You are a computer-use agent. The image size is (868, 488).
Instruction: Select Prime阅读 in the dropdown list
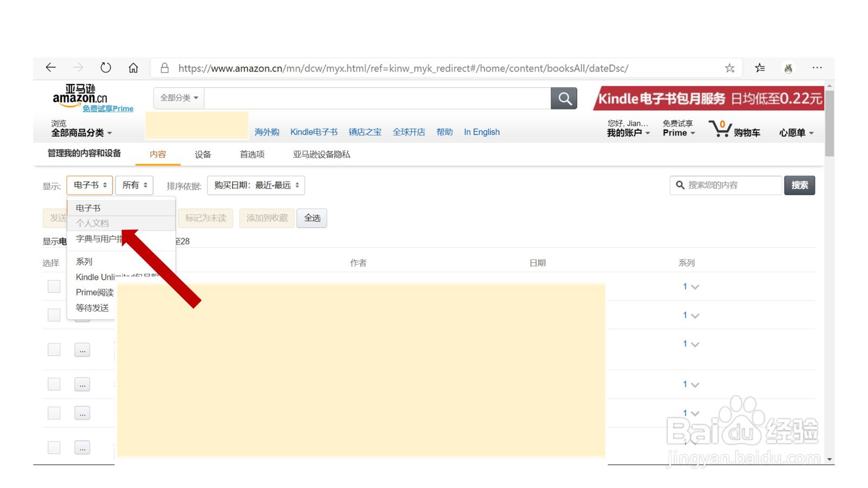coord(95,293)
